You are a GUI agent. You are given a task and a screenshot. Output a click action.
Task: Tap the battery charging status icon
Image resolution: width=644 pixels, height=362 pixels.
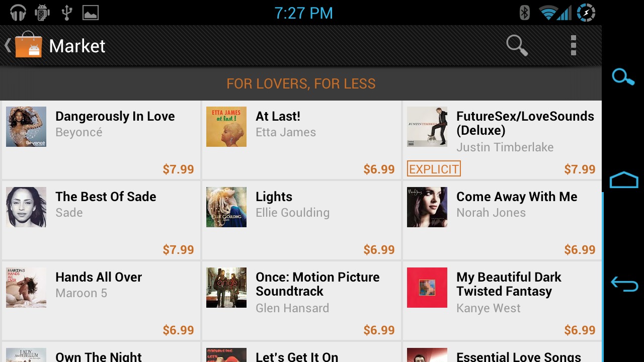tap(586, 13)
